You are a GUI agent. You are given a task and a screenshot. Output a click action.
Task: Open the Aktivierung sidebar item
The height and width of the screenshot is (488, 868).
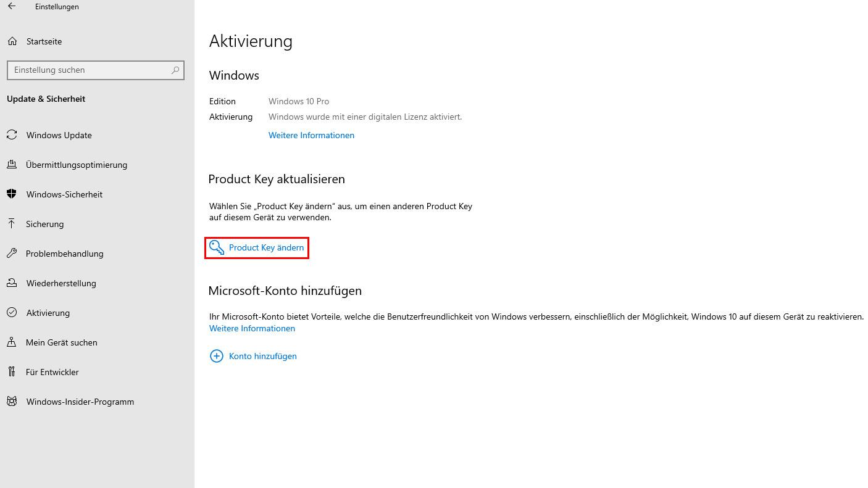pos(48,313)
